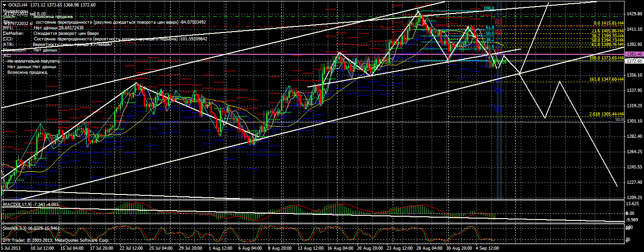Click the 23 Aug 12:00 date label

[399, 249]
